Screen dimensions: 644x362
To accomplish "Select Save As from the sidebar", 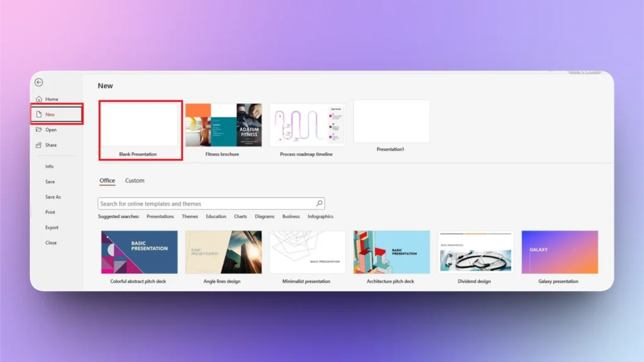I will 54,197.
